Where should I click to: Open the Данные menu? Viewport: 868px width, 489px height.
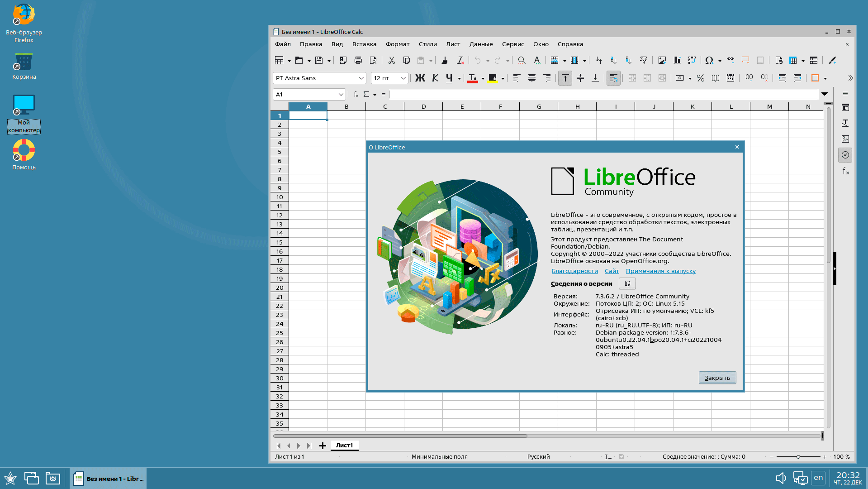coord(481,44)
